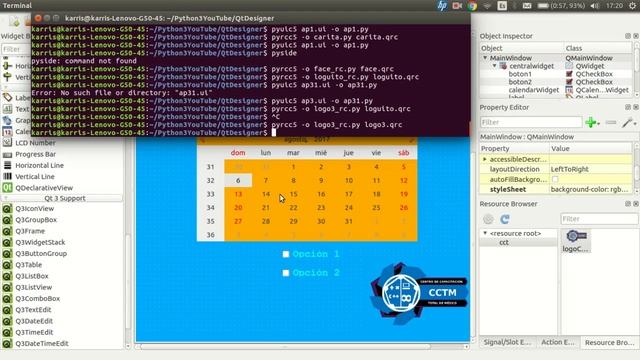Image resolution: width=640 pixels, height=360 pixels.
Task: Toggle the Opción 1 checkbox on the form
Action: coord(286,254)
